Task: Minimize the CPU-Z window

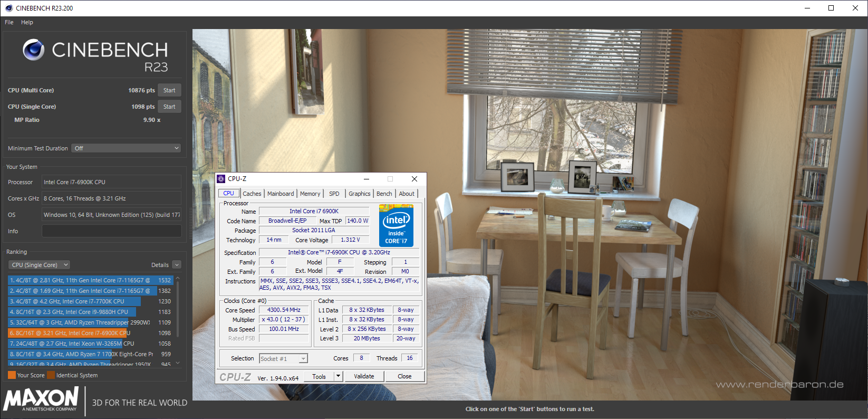Action: click(x=367, y=179)
